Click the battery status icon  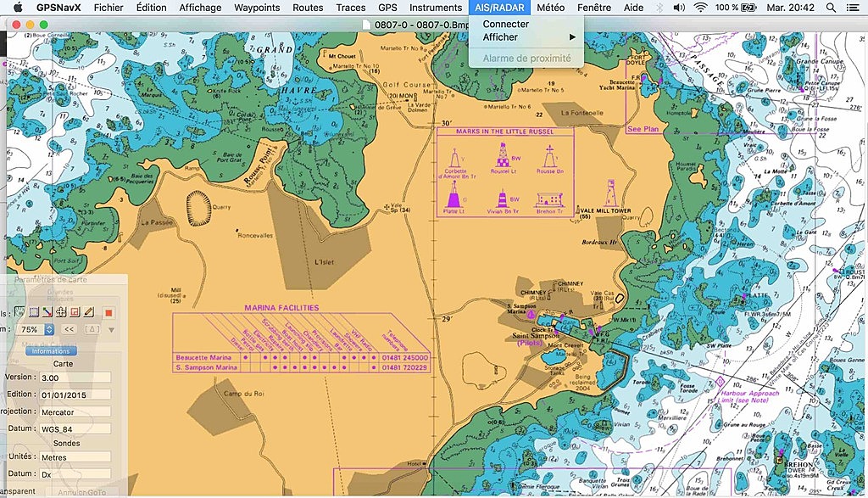[x=748, y=8]
